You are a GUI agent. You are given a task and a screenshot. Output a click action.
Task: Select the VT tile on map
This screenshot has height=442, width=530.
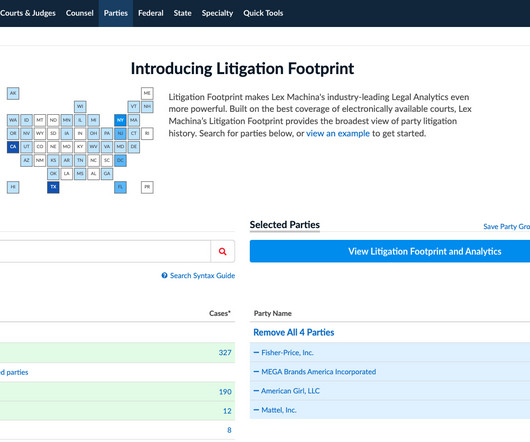click(134, 107)
